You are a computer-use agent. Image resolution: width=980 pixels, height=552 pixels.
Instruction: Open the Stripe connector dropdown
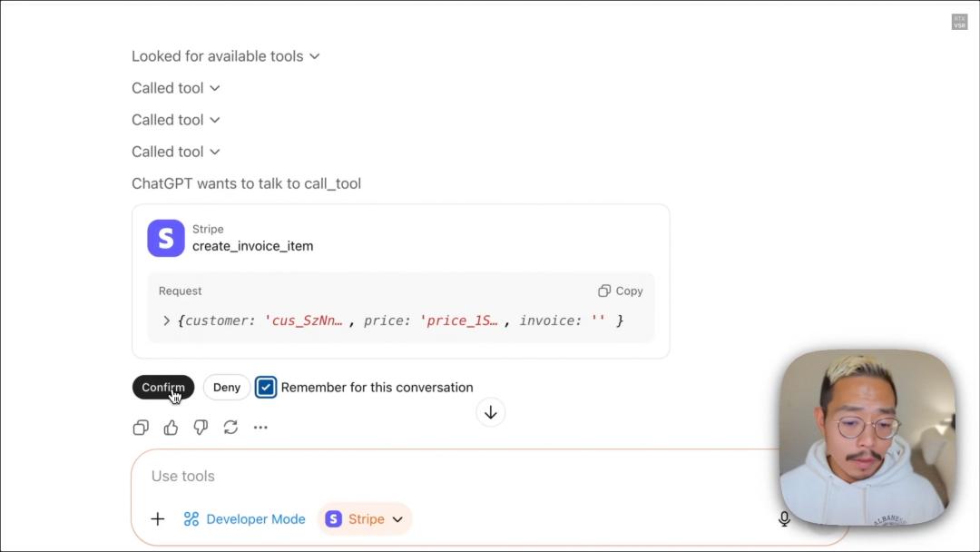pyautogui.click(x=365, y=519)
